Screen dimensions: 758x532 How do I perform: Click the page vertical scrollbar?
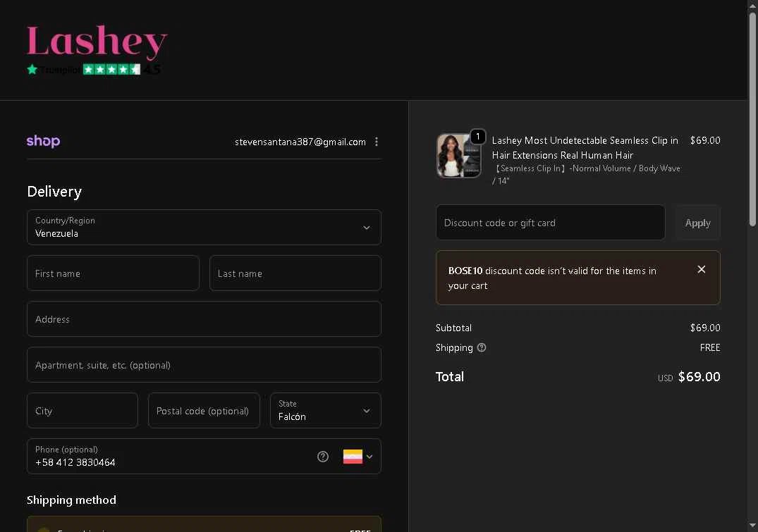(x=752, y=118)
